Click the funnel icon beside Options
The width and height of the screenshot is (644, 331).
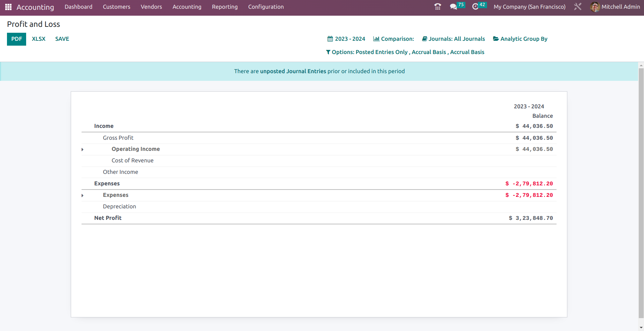328,52
